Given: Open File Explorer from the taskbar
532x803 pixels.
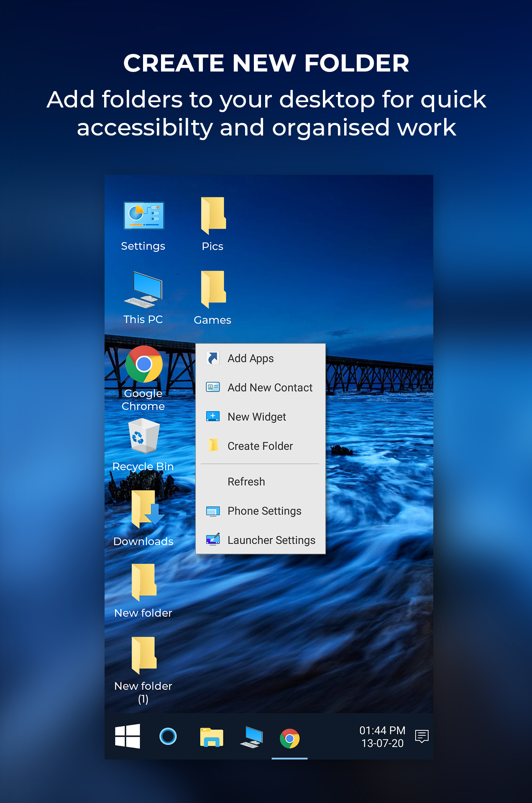Looking at the screenshot, I should pyautogui.click(x=212, y=737).
